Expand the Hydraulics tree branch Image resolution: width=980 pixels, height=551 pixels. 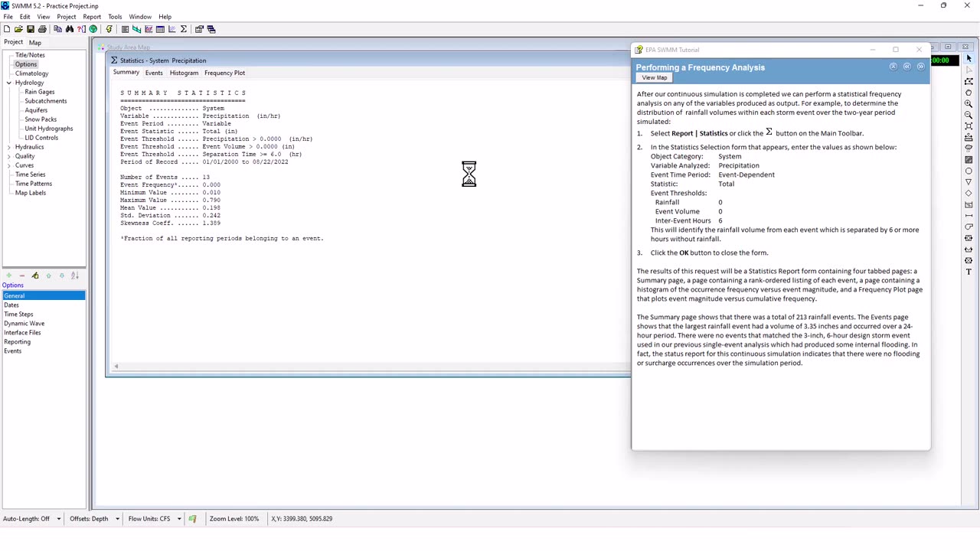tap(8, 147)
